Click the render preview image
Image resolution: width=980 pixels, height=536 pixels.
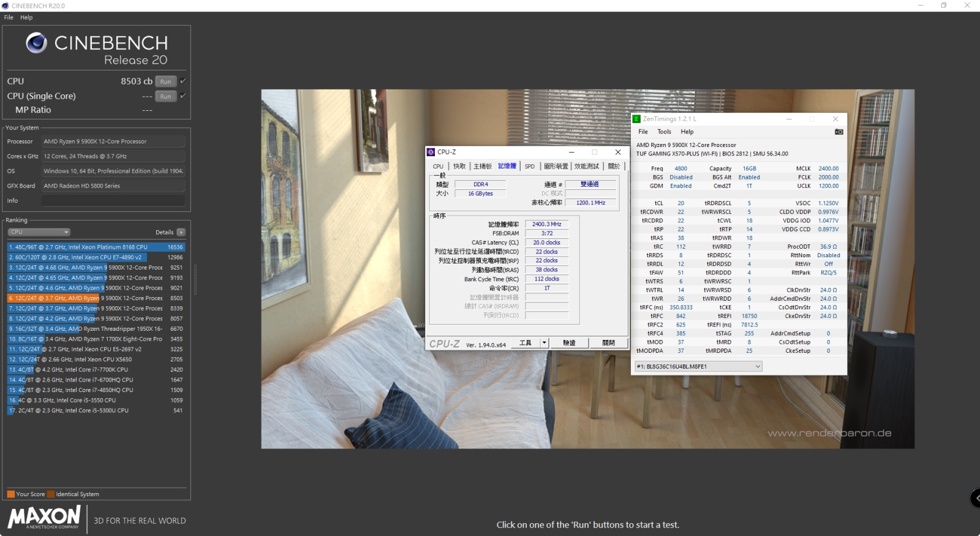click(588, 269)
